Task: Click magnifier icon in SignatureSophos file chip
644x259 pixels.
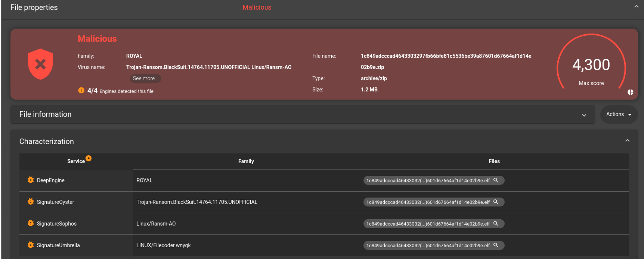Action: (x=496, y=224)
